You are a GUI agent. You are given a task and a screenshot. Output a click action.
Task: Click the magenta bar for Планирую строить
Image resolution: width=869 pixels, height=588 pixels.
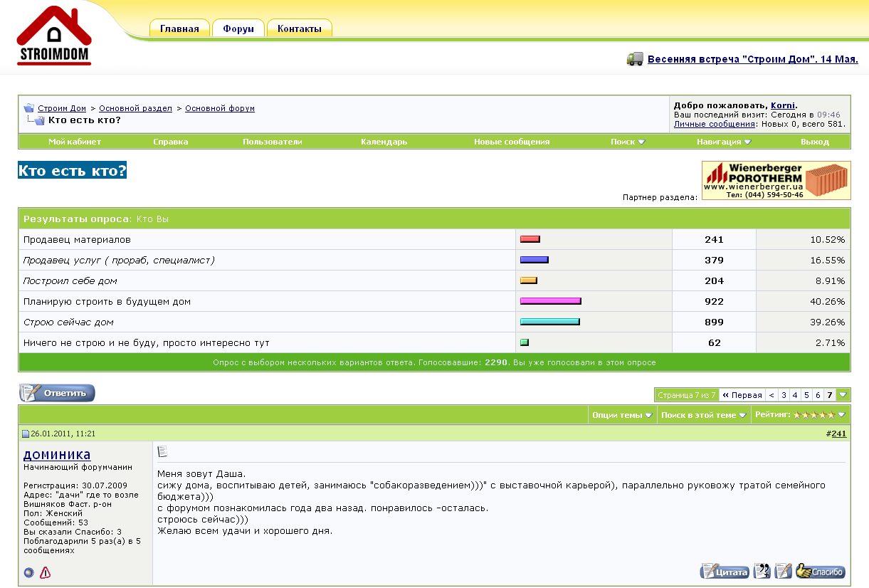[551, 301]
